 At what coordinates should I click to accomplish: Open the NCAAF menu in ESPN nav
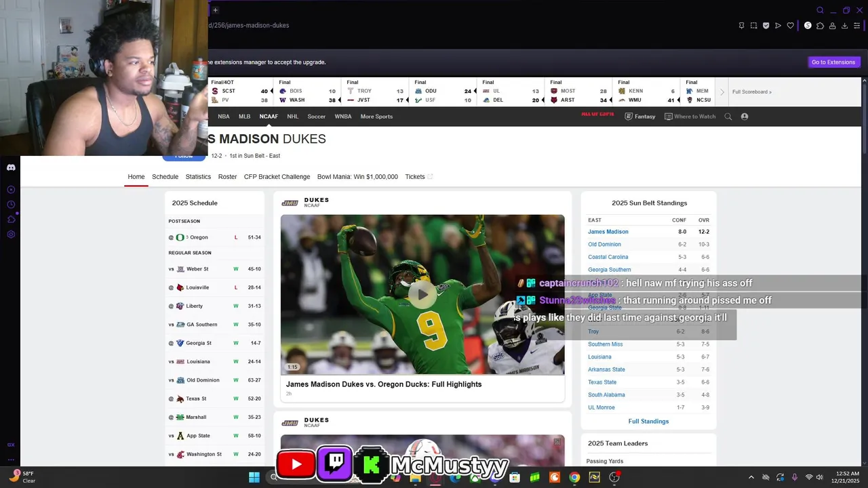coord(269,117)
